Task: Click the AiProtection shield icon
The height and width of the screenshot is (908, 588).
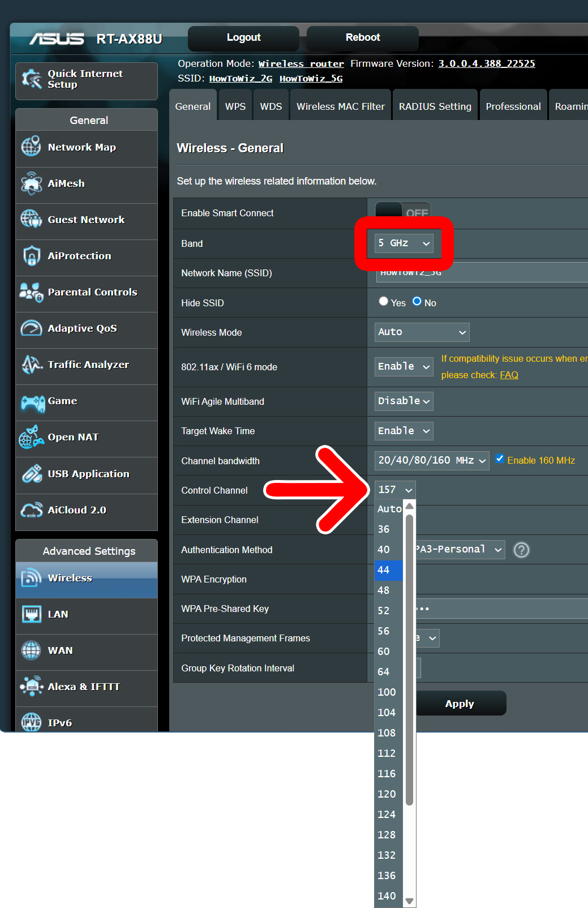Action: coord(32,256)
